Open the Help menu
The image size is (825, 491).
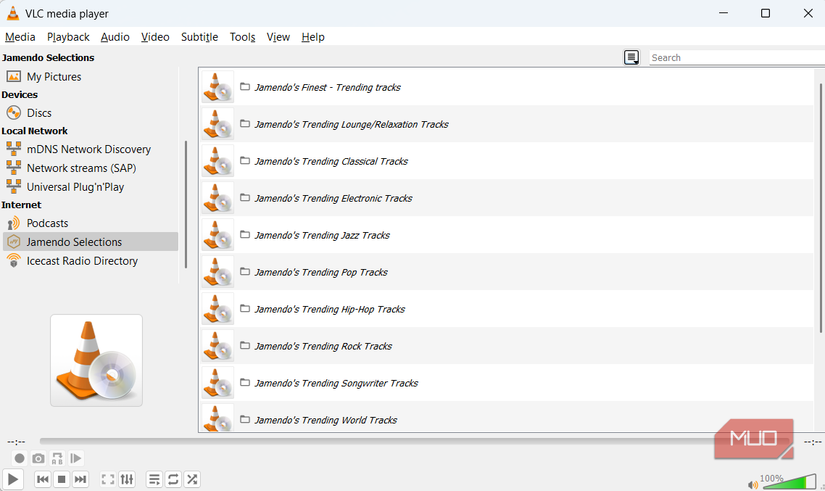[313, 37]
